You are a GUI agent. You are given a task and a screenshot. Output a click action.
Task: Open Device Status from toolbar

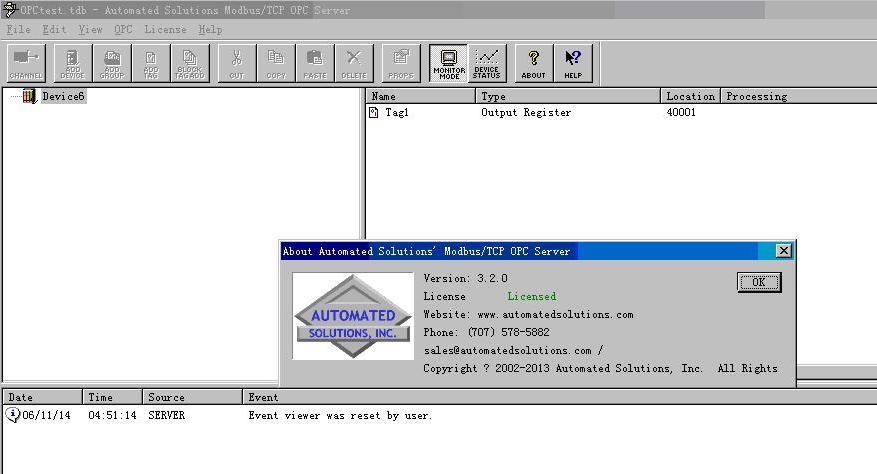tap(487, 63)
